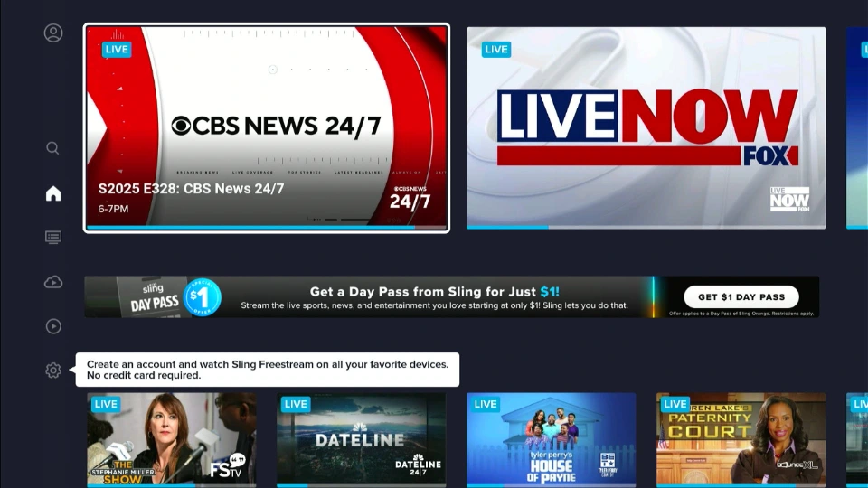Watch the Paternity Court live tile

pos(741,440)
